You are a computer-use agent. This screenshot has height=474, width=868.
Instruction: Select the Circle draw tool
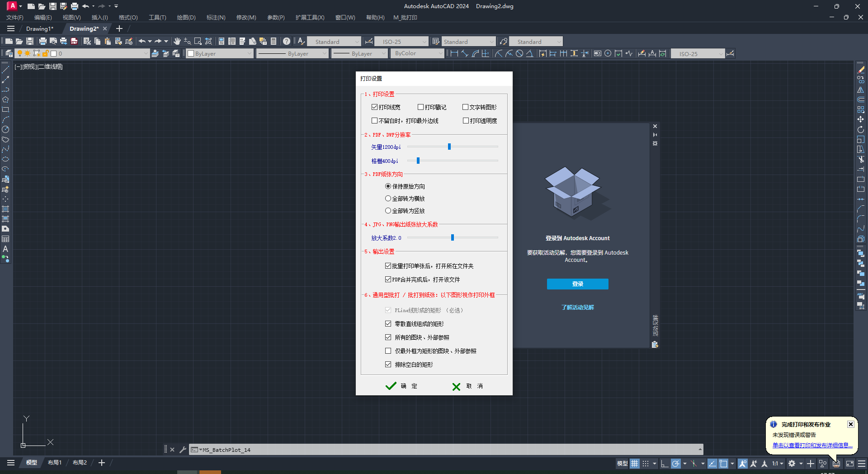(x=5, y=129)
